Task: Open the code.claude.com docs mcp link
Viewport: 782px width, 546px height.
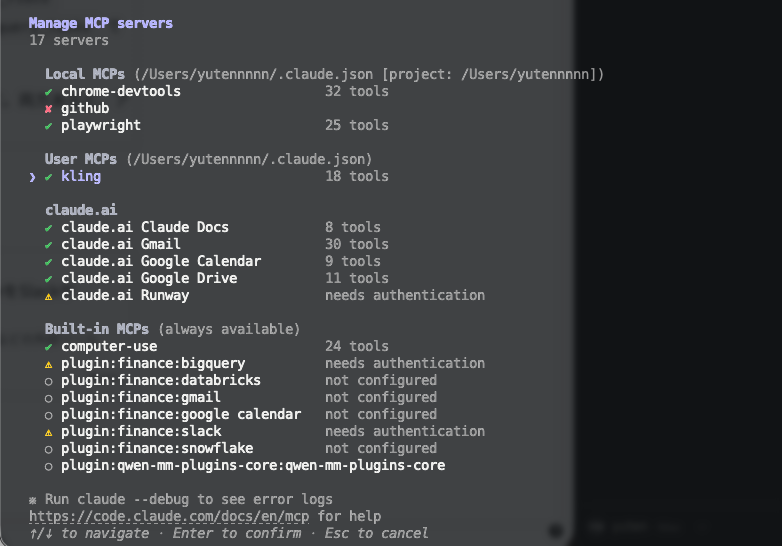Action: [x=169, y=516]
